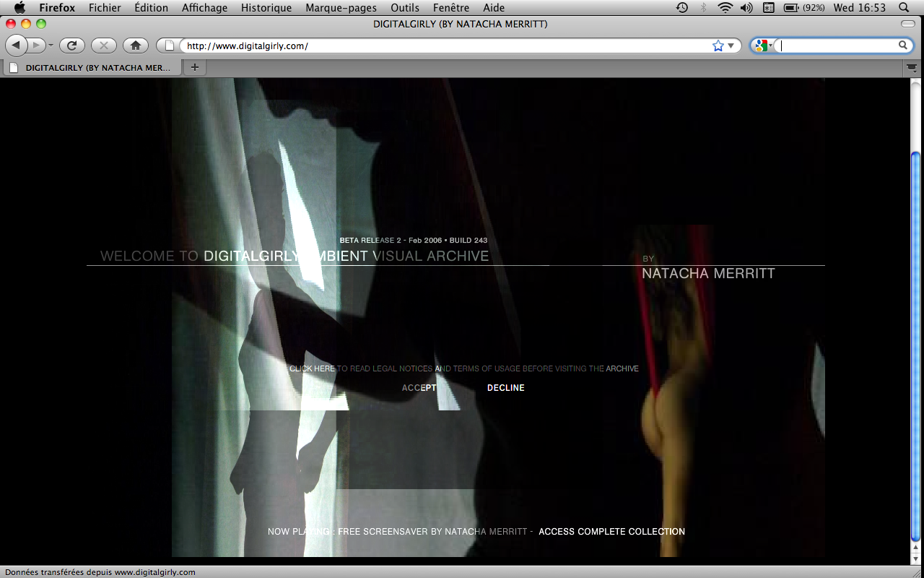The width and height of the screenshot is (924, 578).
Task: Click the scrollbar up arrow
Action: click(916, 548)
